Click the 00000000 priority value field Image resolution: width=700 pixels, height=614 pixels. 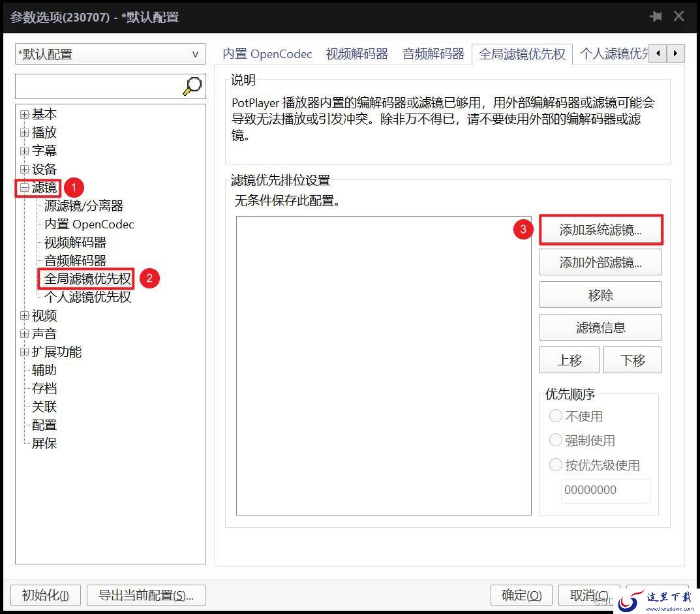pos(606,490)
